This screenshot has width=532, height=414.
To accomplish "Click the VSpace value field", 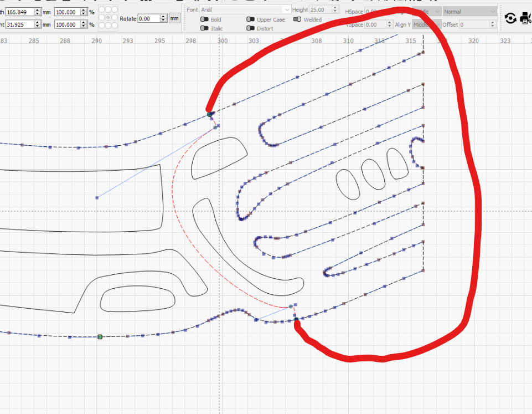I will coord(375,24).
